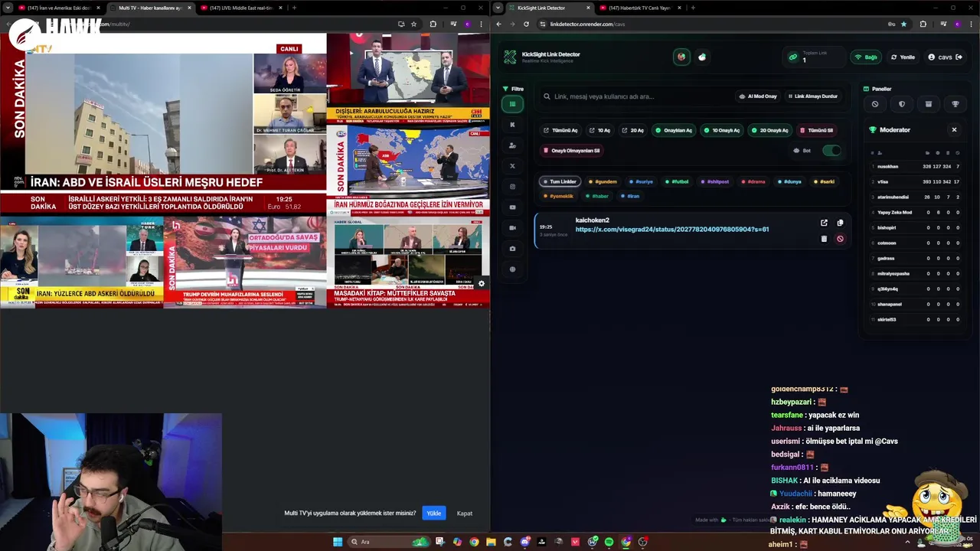This screenshot has width=980, height=551.
Task: Click nusokhan row in Moderator list
Action: click(x=916, y=166)
